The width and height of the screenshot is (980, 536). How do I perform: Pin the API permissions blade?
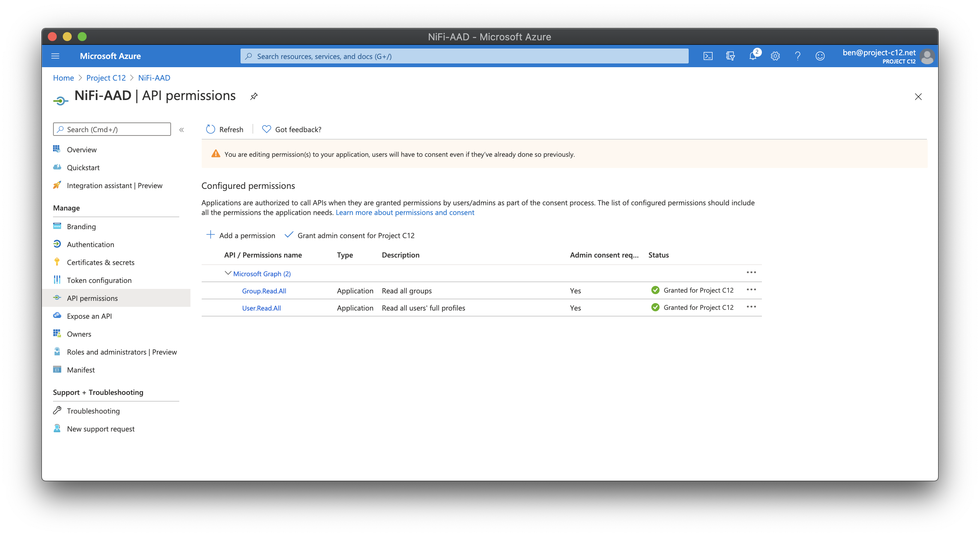tap(254, 96)
